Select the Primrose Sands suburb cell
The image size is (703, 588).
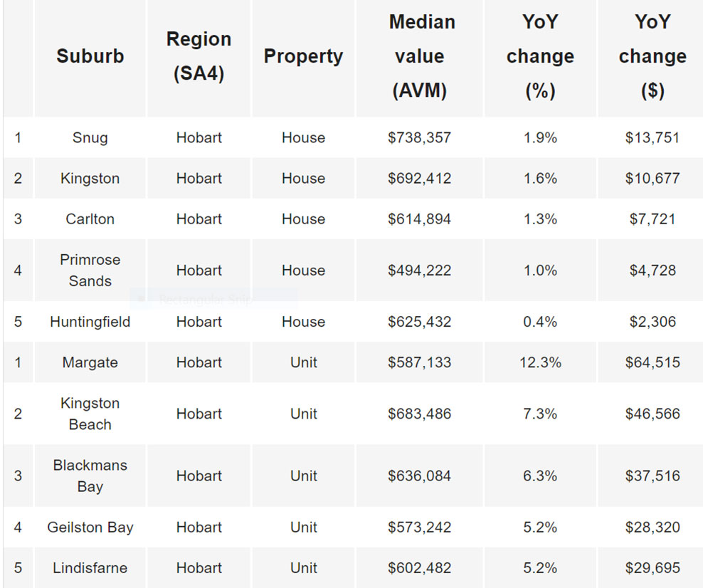(90, 271)
